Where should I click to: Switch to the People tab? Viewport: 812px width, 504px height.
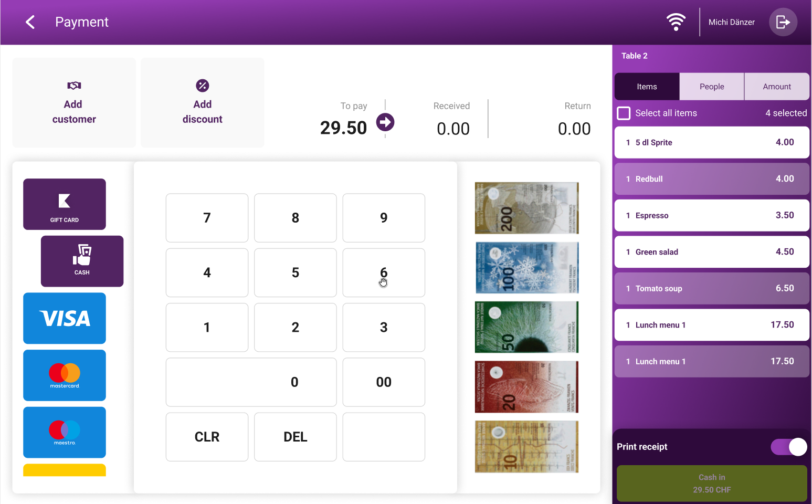click(x=712, y=87)
